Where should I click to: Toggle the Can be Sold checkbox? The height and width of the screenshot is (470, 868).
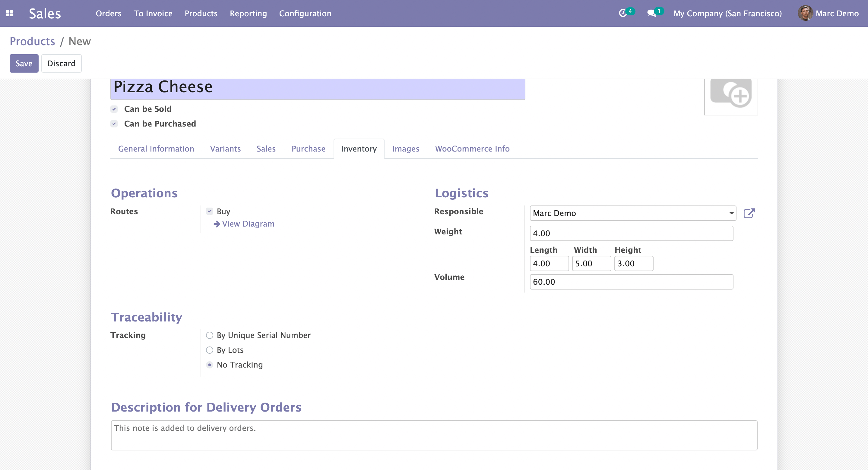click(x=114, y=109)
